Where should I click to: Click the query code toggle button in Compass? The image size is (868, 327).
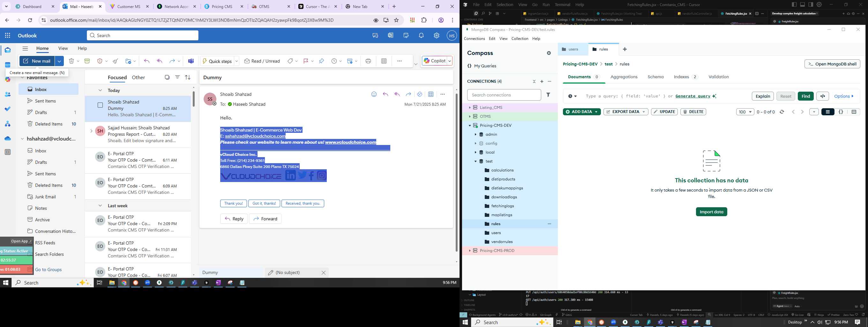822,96
